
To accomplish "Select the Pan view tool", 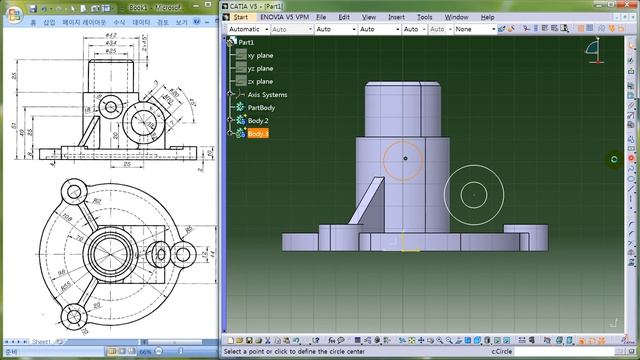I will tap(421, 340).
